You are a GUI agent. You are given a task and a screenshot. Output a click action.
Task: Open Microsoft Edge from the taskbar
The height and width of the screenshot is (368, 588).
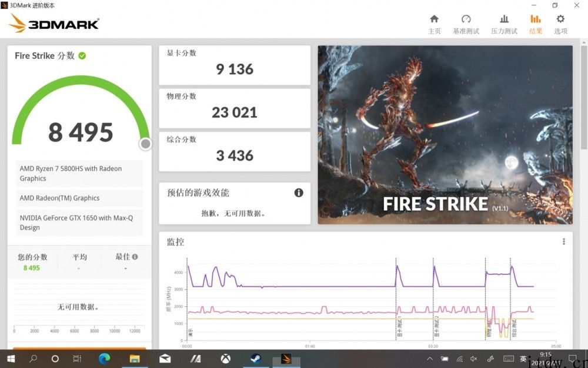104,359
